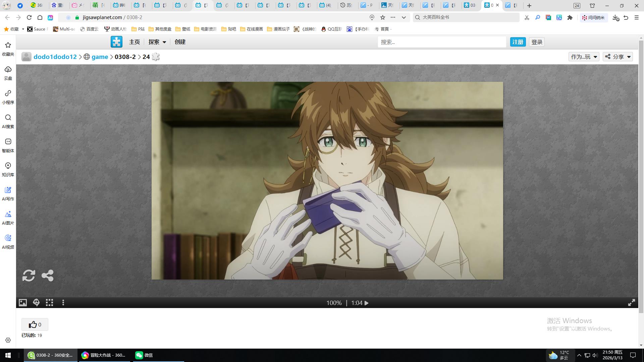Open 微信 from the taskbar

click(x=144, y=355)
